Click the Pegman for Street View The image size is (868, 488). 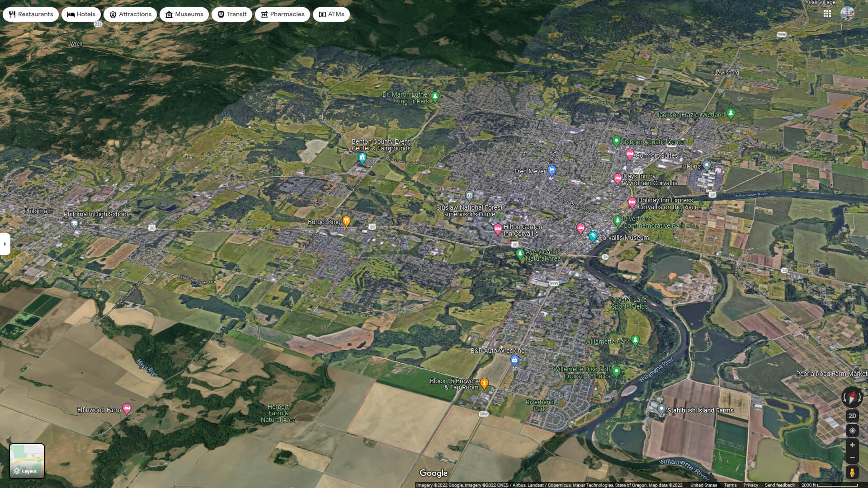(x=852, y=472)
